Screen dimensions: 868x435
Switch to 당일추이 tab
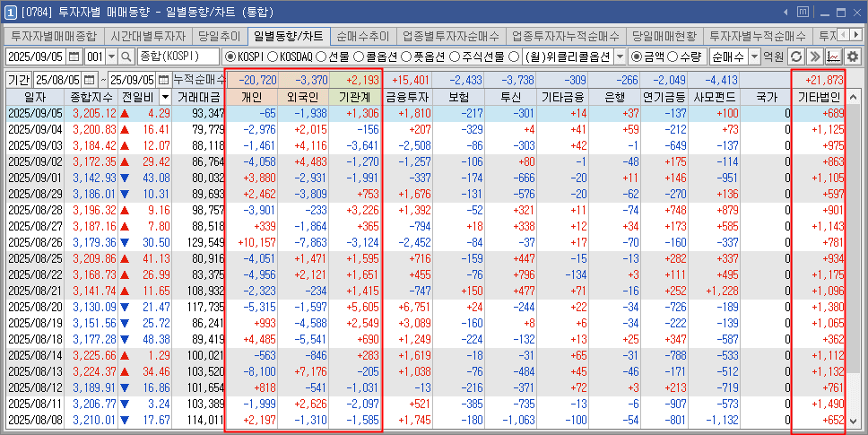[x=220, y=37]
